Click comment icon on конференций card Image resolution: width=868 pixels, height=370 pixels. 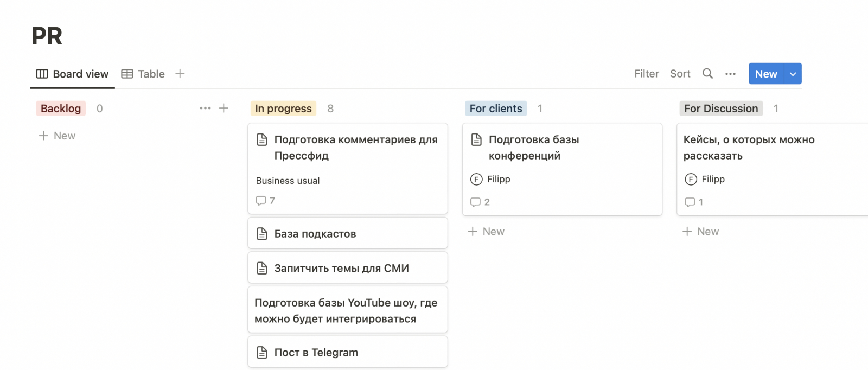coord(475,202)
